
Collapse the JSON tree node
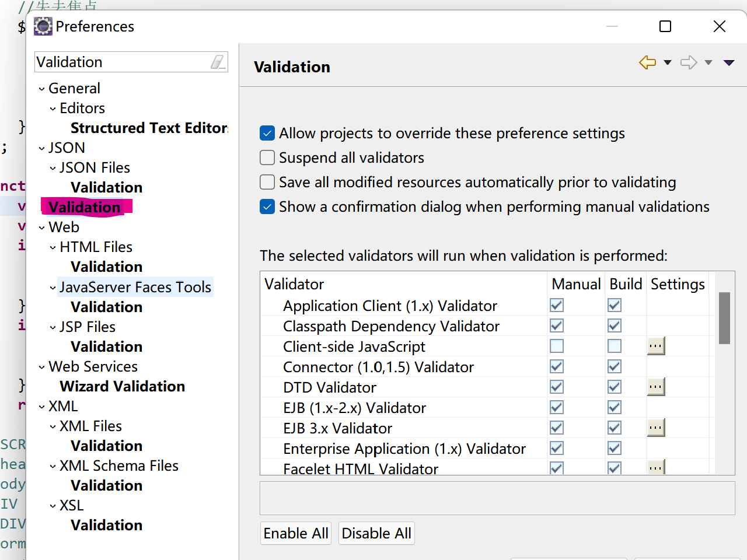click(42, 148)
